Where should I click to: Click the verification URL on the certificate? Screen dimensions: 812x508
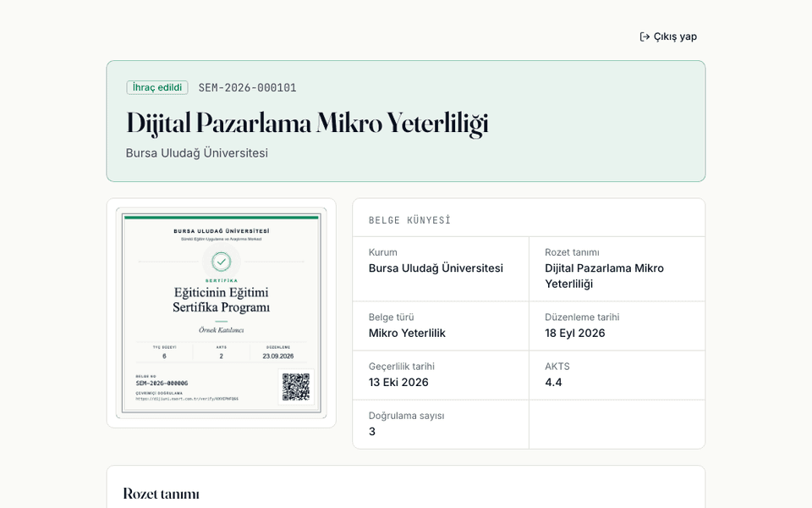click(x=187, y=399)
